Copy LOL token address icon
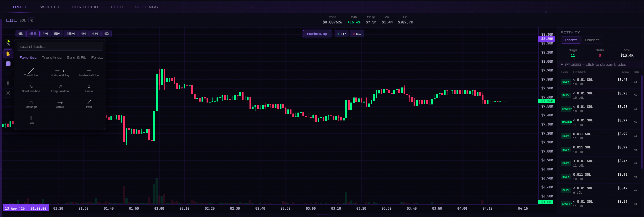This screenshot has width=644, height=217. pyautogui.click(x=31, y=20)
